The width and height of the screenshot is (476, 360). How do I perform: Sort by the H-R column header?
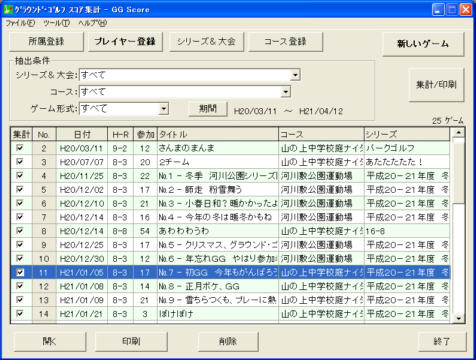(x=120, y=134)
